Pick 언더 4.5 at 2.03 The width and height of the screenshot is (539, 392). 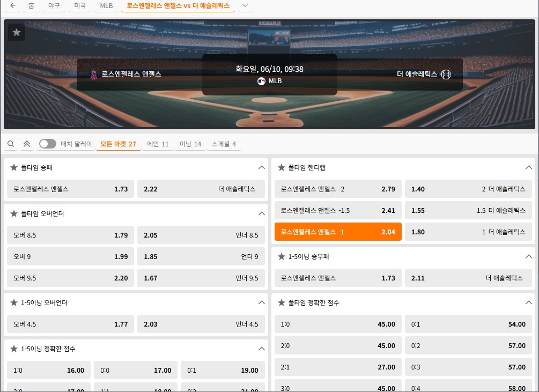[x=201, y=324]
